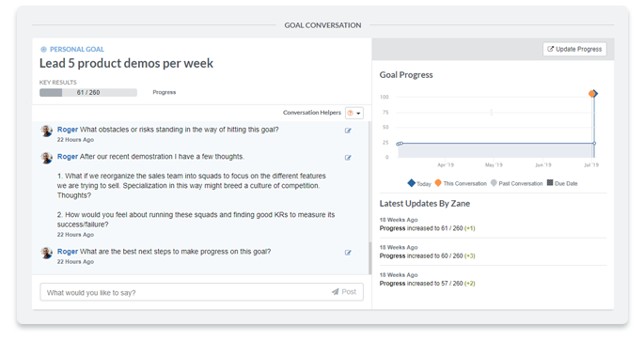Screen dimensions: 644x340
Task: Click the PERSONAL GOAL label
Action: 77,50
